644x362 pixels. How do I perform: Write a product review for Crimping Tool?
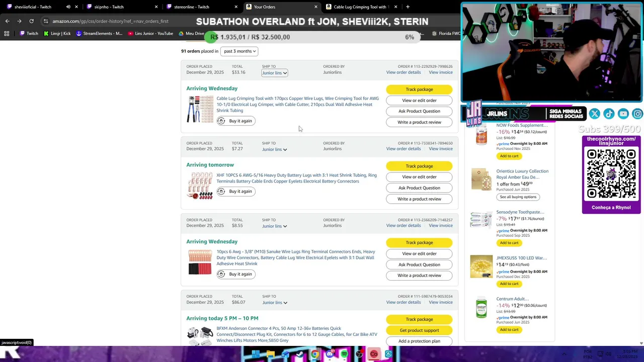(x=419, y=122)
